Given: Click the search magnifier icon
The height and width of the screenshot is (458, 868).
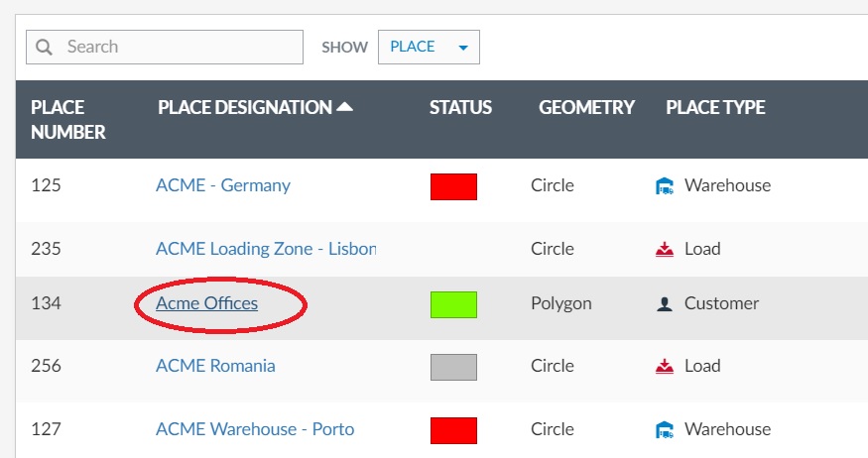Looking at the screenshot, I should (x=45, y=47).
